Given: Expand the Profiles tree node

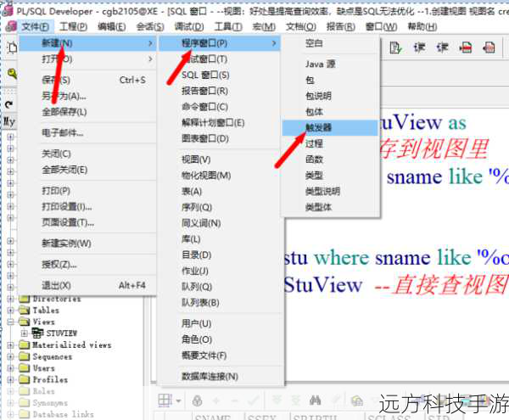Looking at the screenshot, I should pos(10,379).
